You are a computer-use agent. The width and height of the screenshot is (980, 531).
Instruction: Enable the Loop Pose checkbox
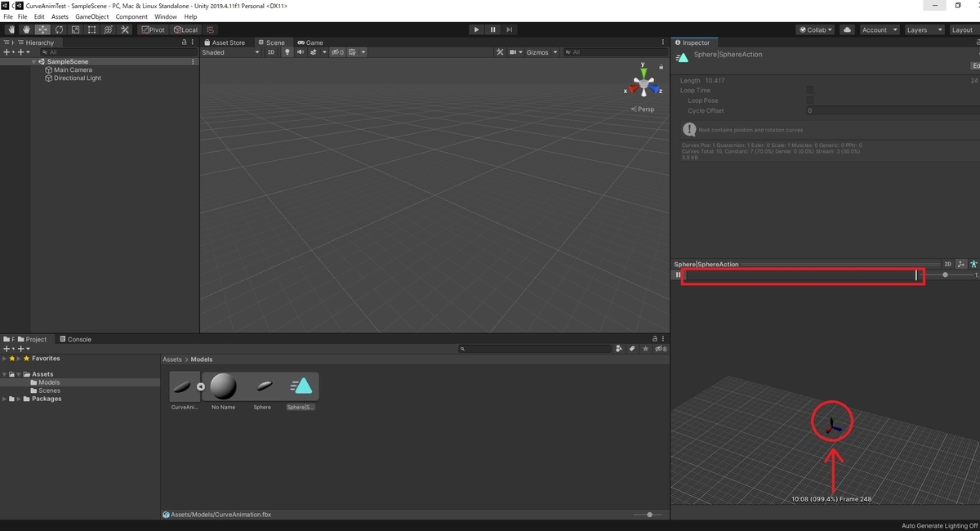coord(810,100)
